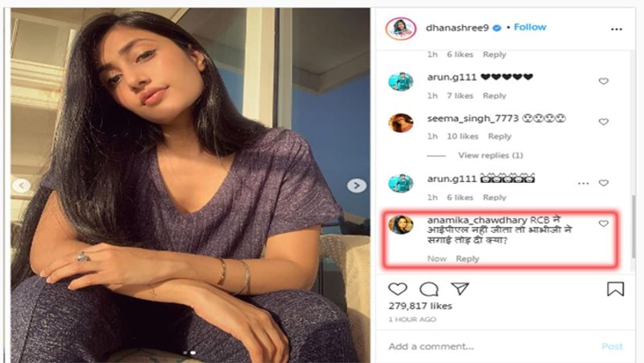Like anamika_chawdhary's comment
Screen dimensions: 644x363
point(603,224)
